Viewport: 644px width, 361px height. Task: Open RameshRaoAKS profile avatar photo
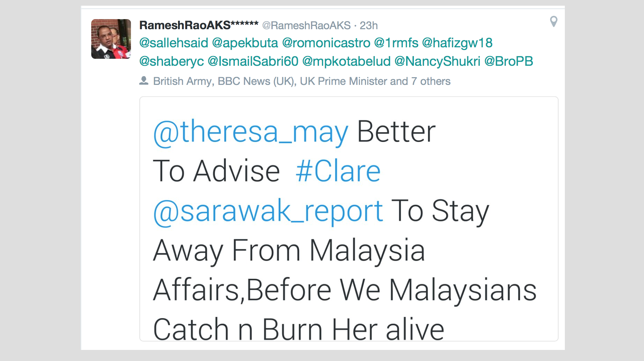pyautogui.click(x=111, y=39)
